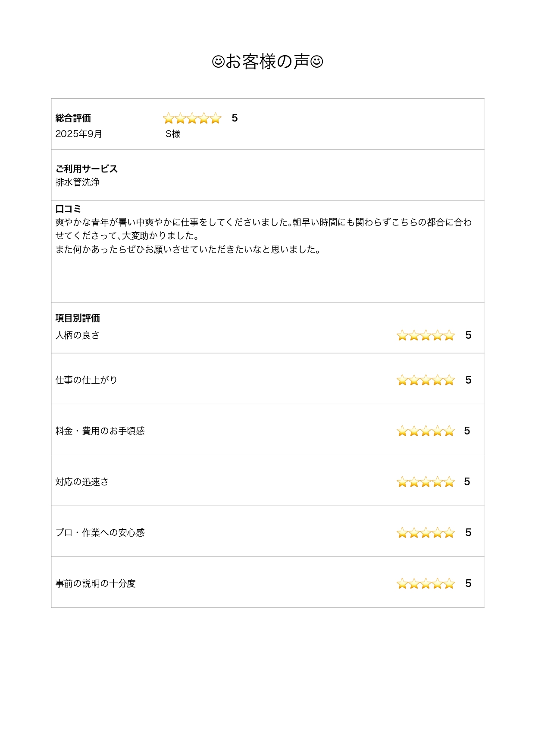Click the 口コミ heading
The width and height of the screenshot is (535, 756).
point(68,209)
